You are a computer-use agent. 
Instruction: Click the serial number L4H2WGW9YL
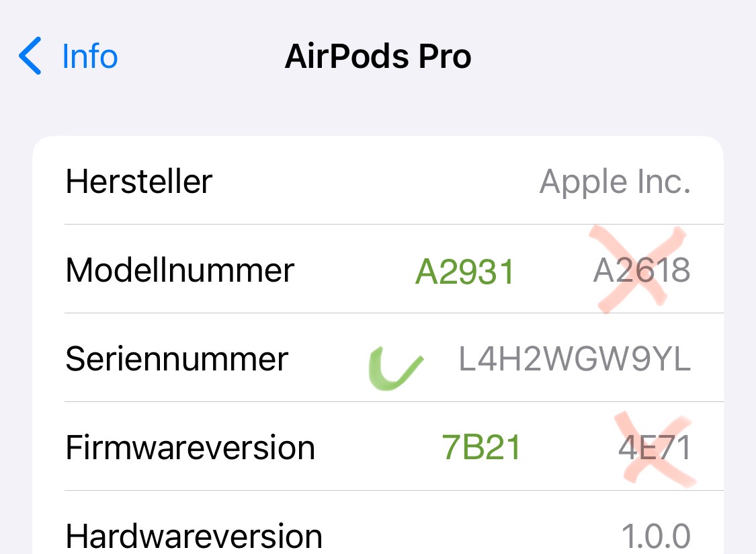(575, 360)
